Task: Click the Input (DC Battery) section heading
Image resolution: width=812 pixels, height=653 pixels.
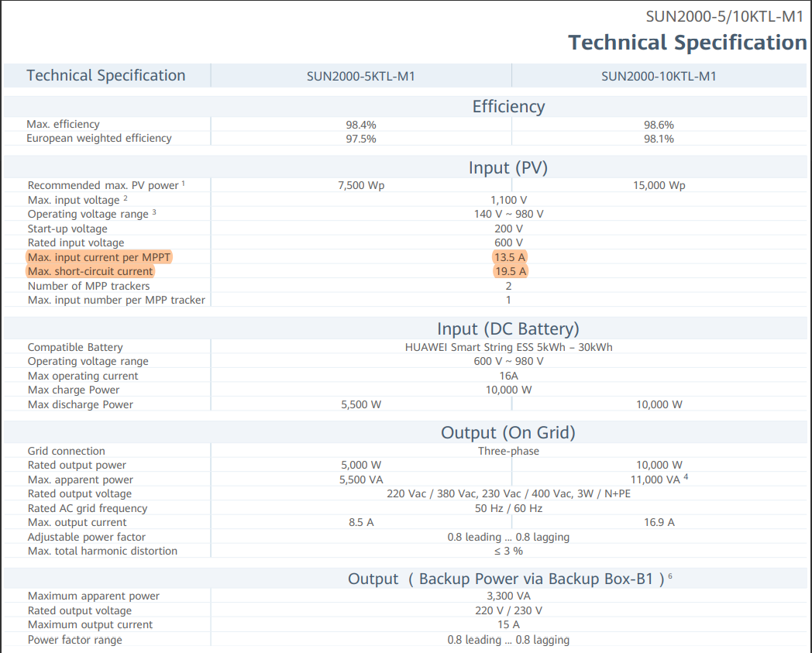Action: click(508, 328)
